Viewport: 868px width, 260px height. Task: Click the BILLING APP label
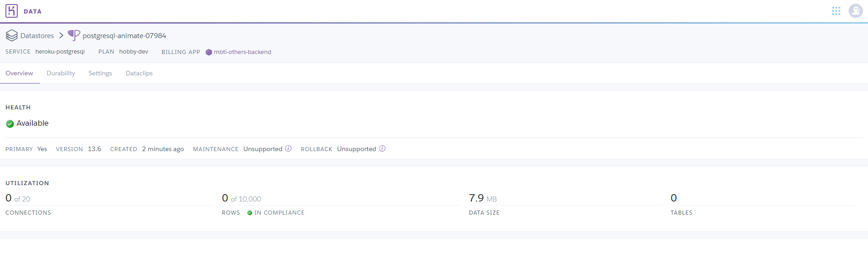coord(181,52)
